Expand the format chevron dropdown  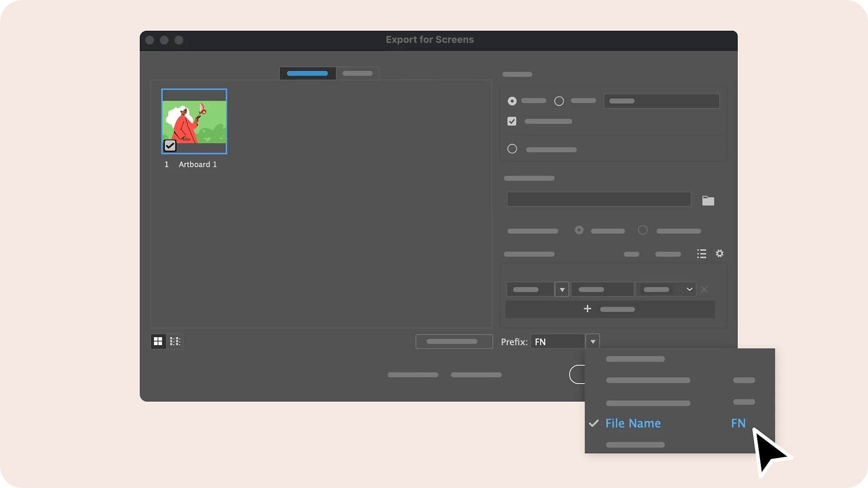(x=689, y=289)
